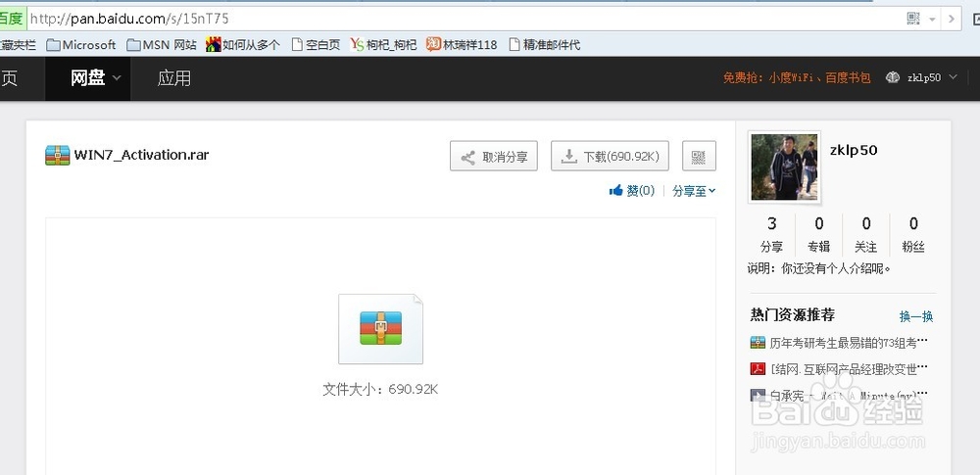Viewport: 980px width, 475px height.
Task: Open the Microsoft bookmarks folder
Action: tap(81, 45)
